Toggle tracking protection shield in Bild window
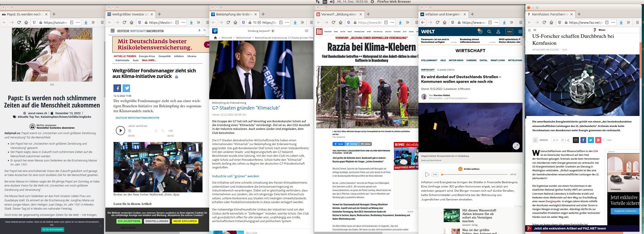 coord(348,23)
